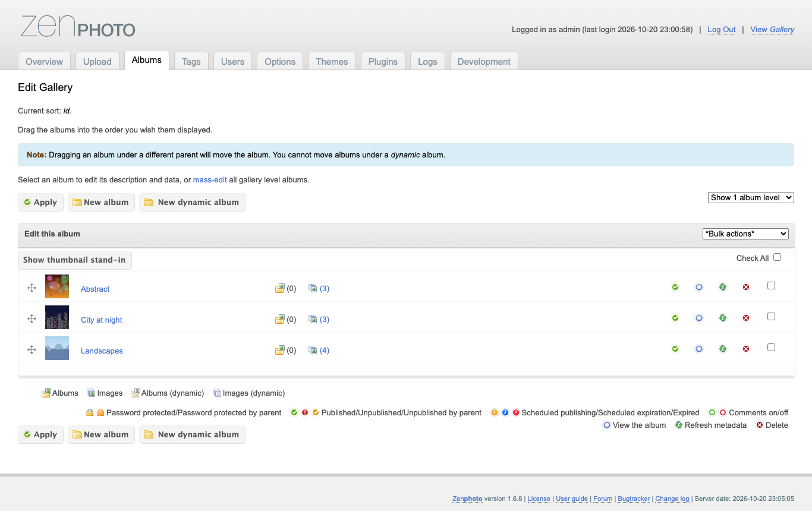The image size is (812, 511).
Task: Click the view album icon for Abstract
Action: point(699,287)
